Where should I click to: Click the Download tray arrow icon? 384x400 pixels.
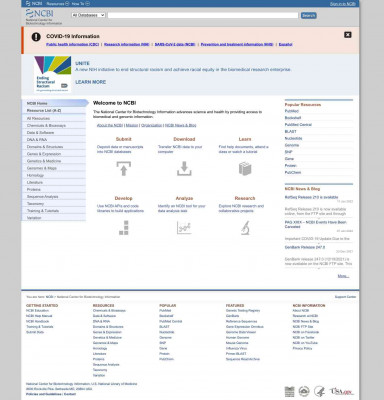(x=184, y=168)
